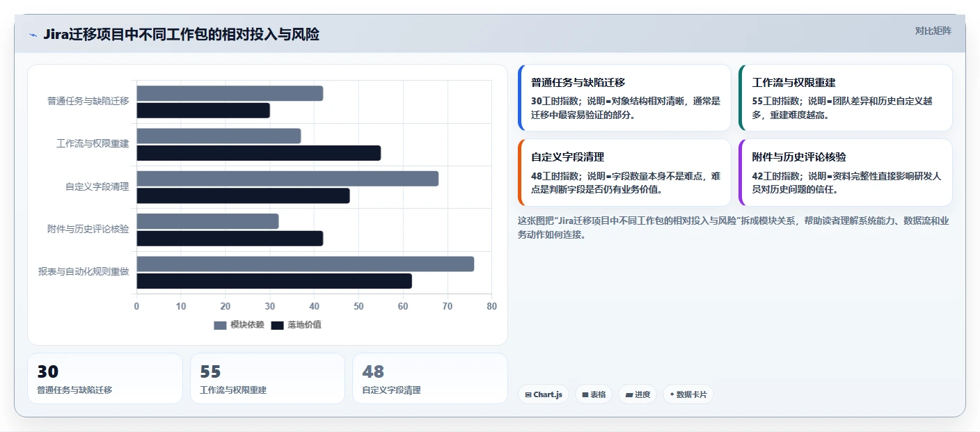Select the stat card showing 55

pos(267,378)
